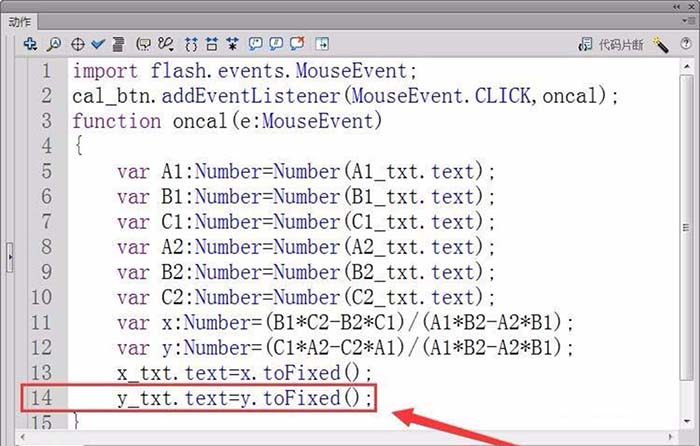Viewport: 700px width, 446px height.
Task: Click the var C1:Number line
Action: pos(306,222)
